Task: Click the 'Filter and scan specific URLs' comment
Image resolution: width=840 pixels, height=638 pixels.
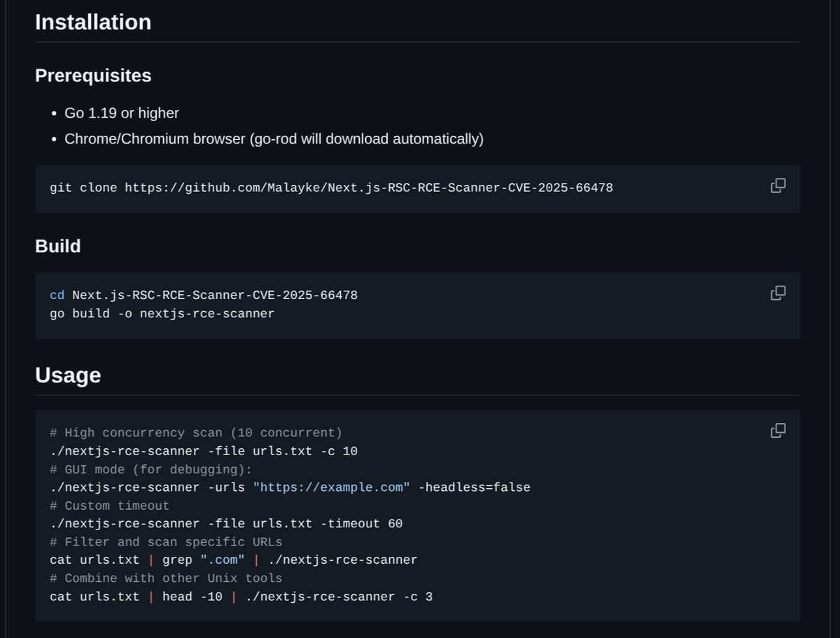Action: [166, 542]
